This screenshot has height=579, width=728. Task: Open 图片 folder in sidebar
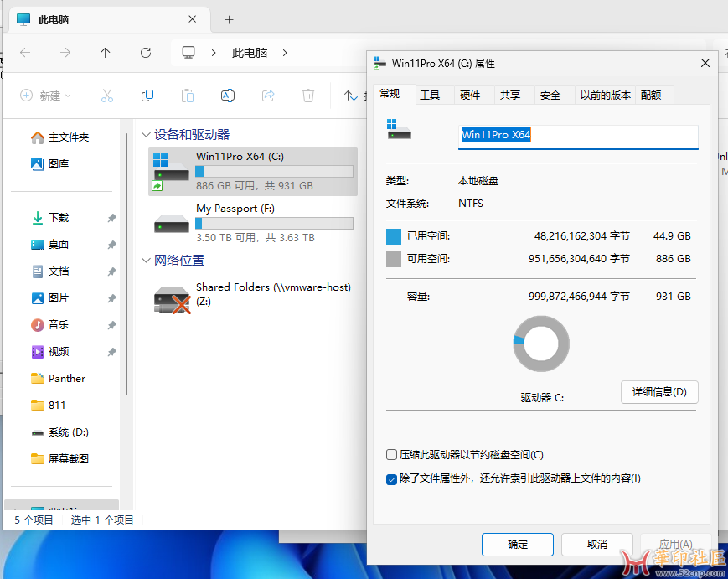coord(49,298)
